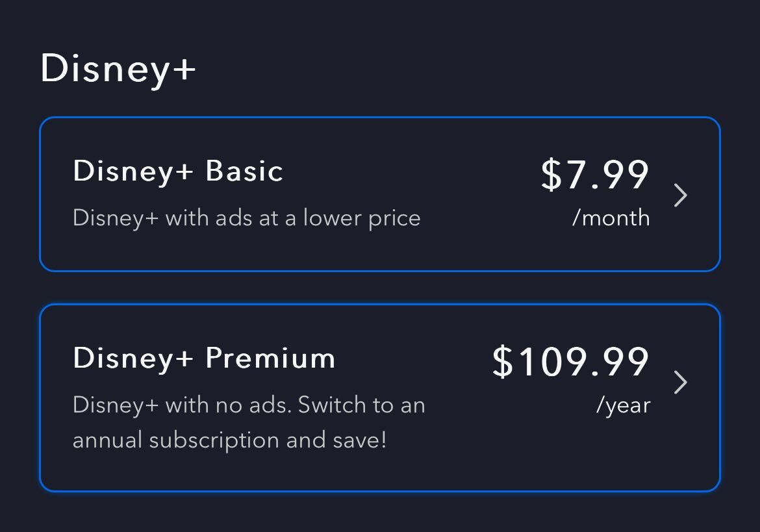Viewport: 760px width, 532px height.
Task: Click the Disney+ section heading
Action: pos(118,68)
